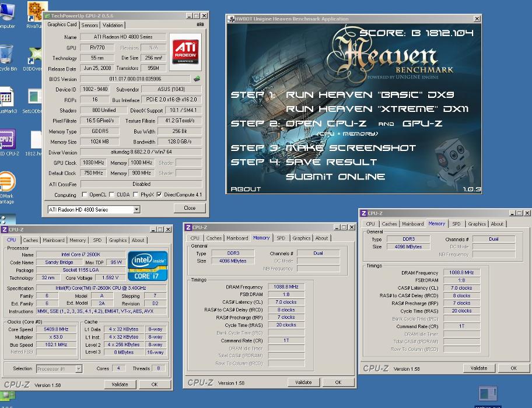The image size is (532, 408).
Task: Enable the OpenCL checkbox in GPU-Z
Action: (85, 195)
